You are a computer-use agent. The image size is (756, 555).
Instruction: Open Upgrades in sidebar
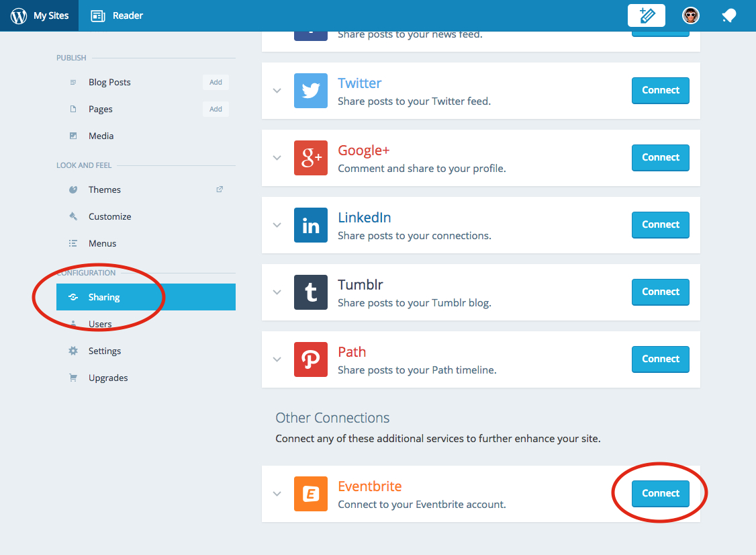(108, 378)
